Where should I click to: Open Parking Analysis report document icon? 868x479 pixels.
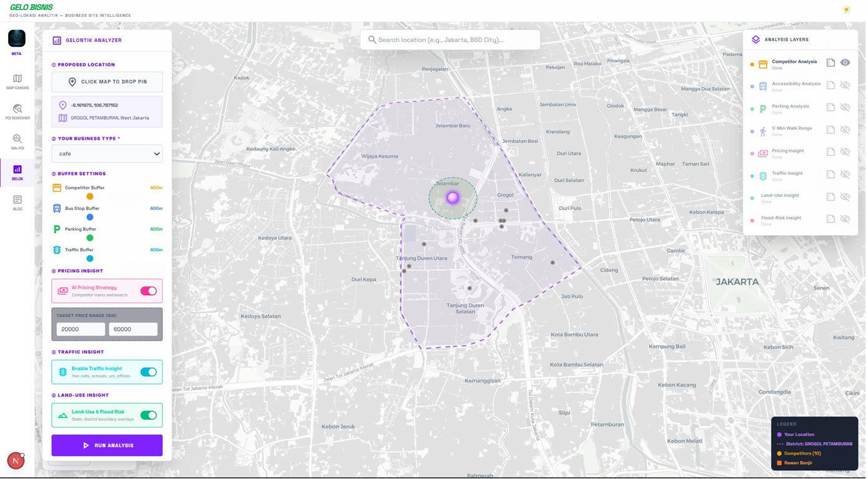(833, 108)
